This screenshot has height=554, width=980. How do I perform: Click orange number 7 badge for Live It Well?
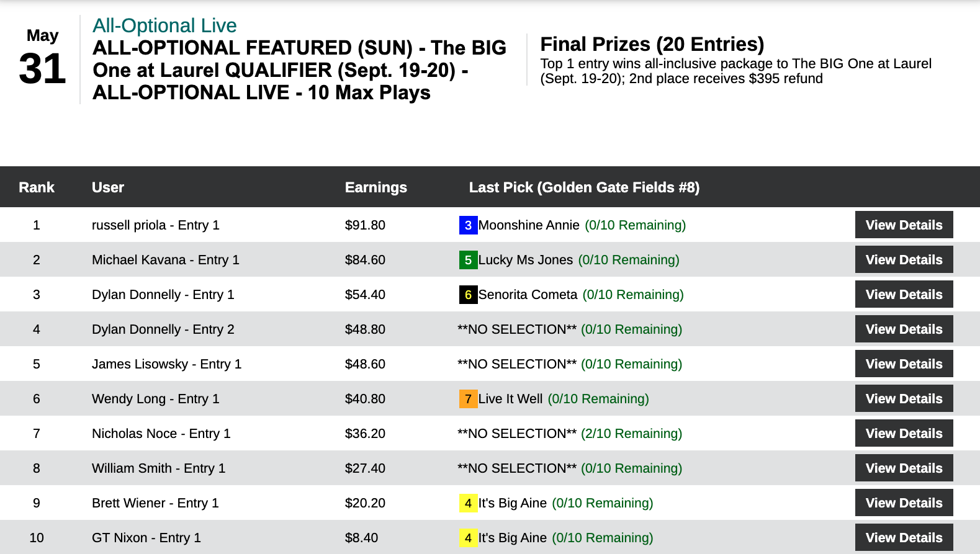coord(468,399)
